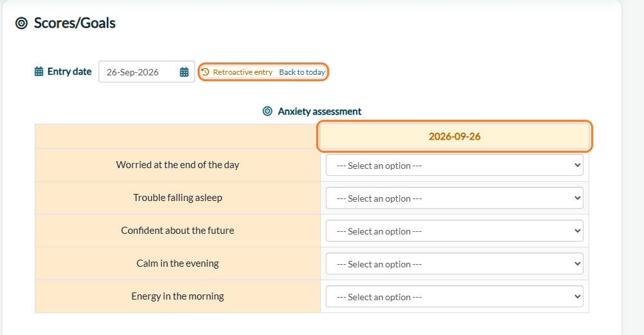Open dropdown for Trouble falling asleep
This screenshot has height=335, width=644.
pyautogui.click(x=454, y=198)
